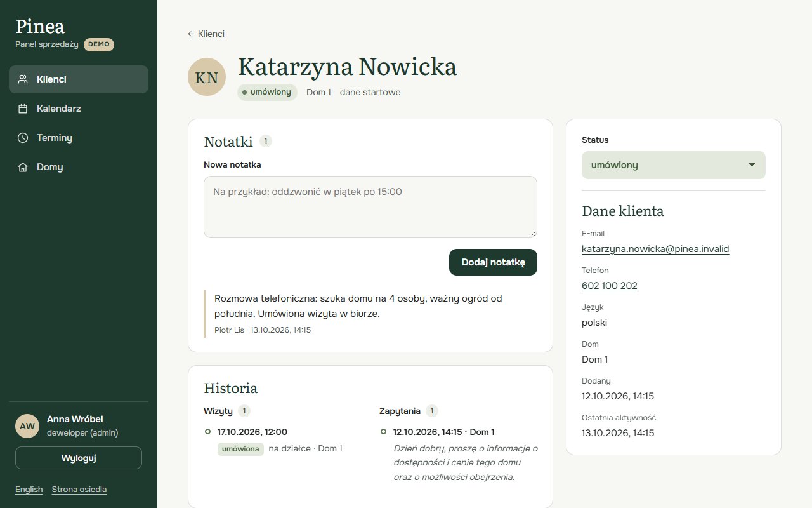
Task: Click the Język value polski
Action: click(x=594, y=323)
